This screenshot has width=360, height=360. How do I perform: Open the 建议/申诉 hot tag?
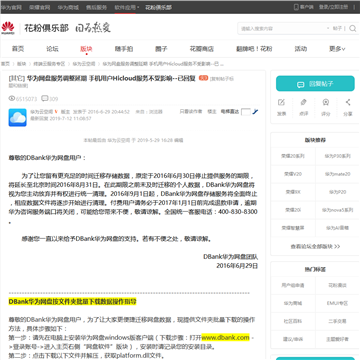[293, 339]
